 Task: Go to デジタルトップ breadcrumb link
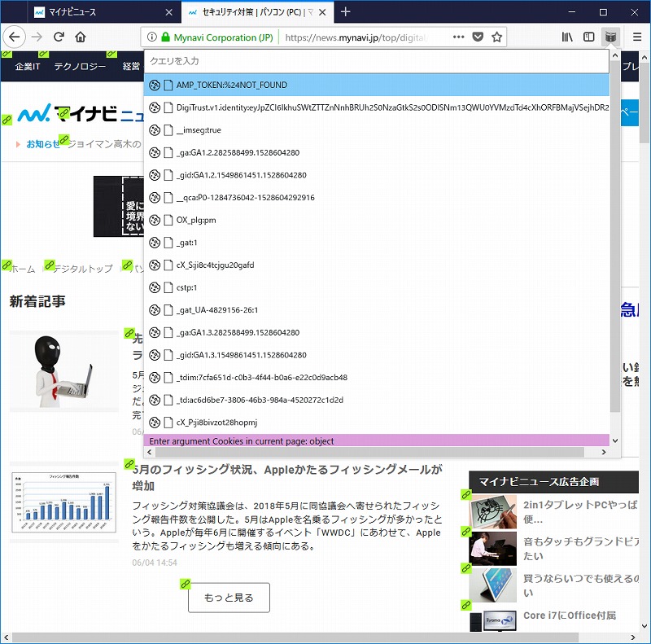[83, 269]
